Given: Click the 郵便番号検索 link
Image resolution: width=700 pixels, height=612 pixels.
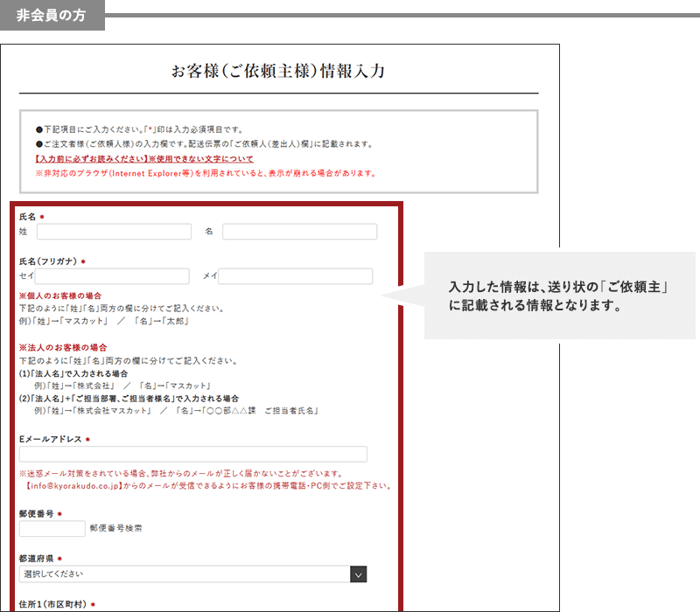Looking at the screenshot, I should (115, 528).
